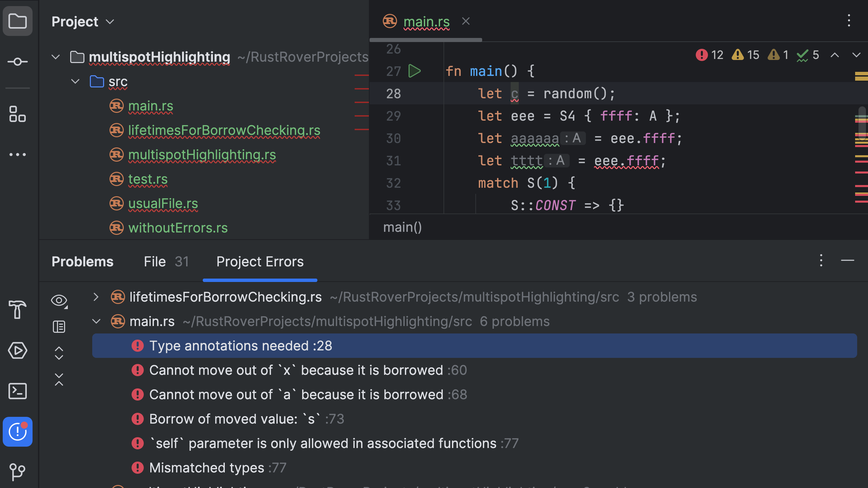Jump to next highlighted error arrow
Image resolution: width=868 pixels, height=488 pixels.
point(856,55)
